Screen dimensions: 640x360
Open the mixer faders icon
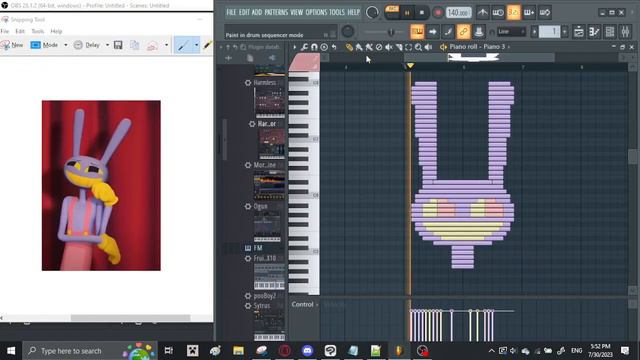(x=625, y=31)
